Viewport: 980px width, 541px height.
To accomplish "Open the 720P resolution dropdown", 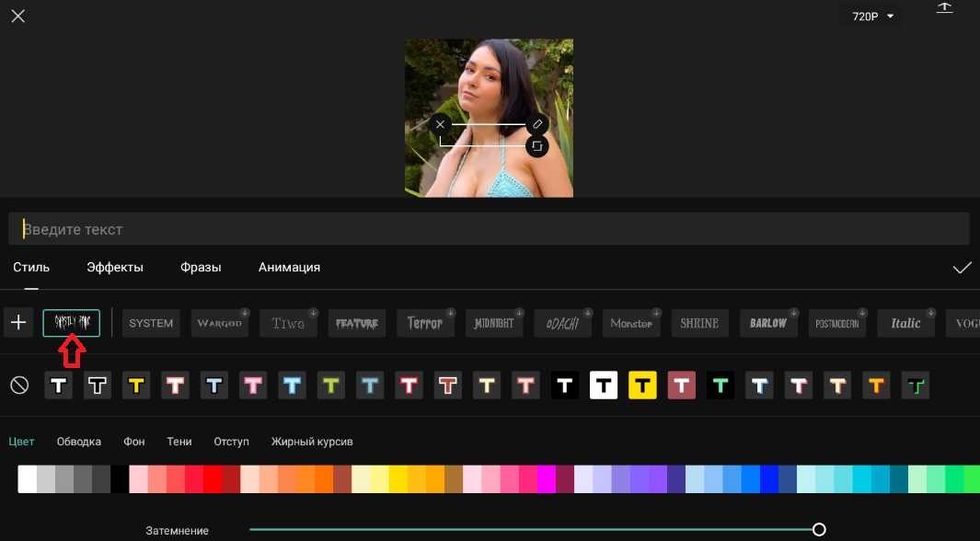I will 873,17.
